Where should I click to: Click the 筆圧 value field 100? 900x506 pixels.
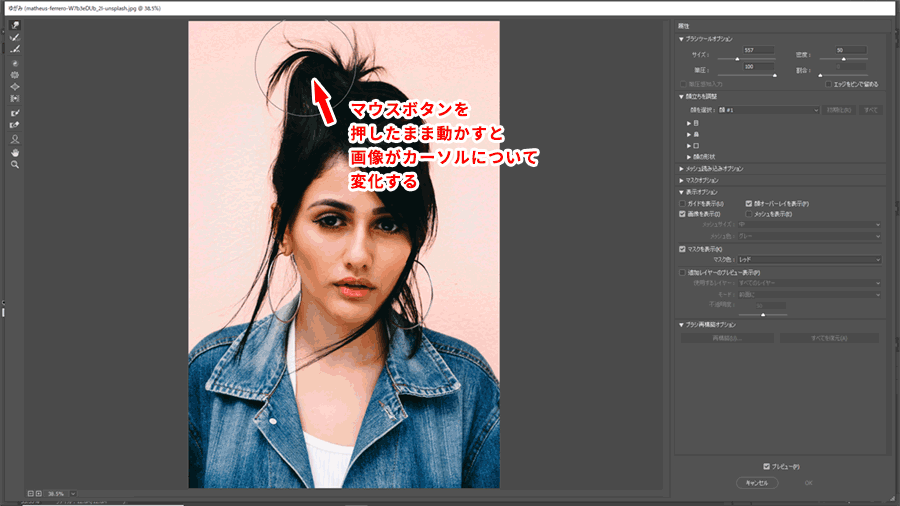(x=759, y=67)
